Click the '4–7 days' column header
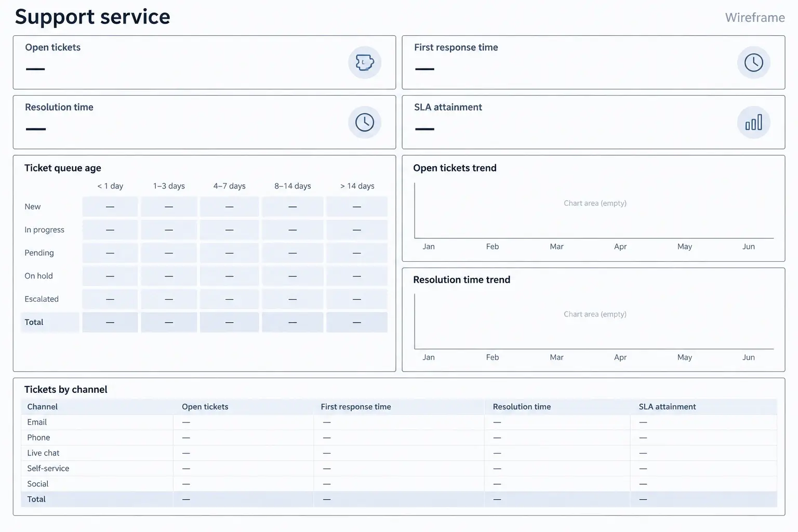The width and height of the screenshot is (798, 532). click(x=229, y=186)
